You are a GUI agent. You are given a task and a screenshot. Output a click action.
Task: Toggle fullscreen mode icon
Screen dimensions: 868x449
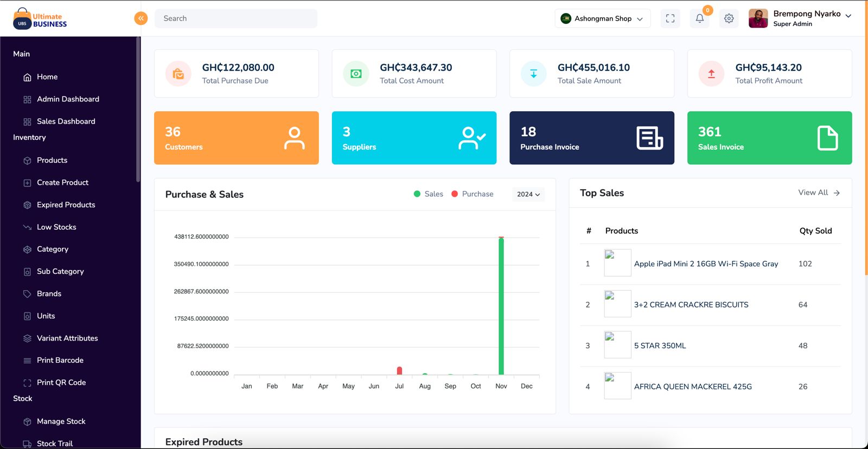click(x=670, y=18)
